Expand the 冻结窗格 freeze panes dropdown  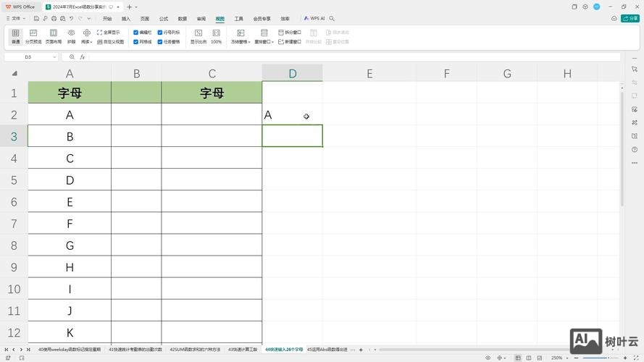[x=241, y=42]
